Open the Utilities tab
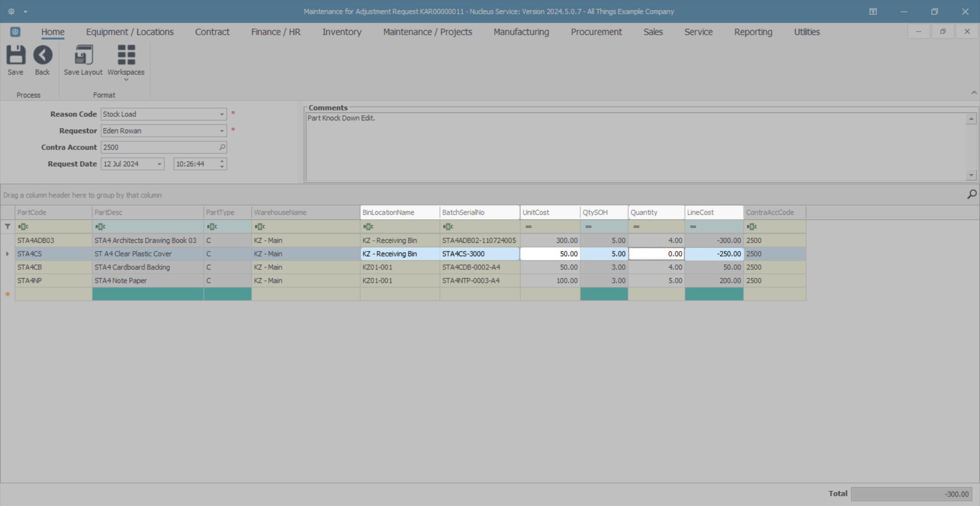This screenshot has width=980, height=506. (807, 32)
